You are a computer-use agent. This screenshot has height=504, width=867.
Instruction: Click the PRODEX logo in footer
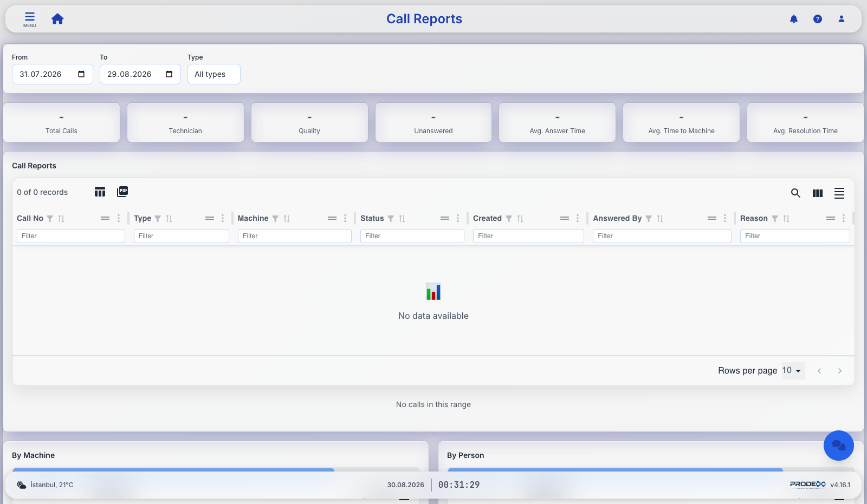(x=807, y=485)
